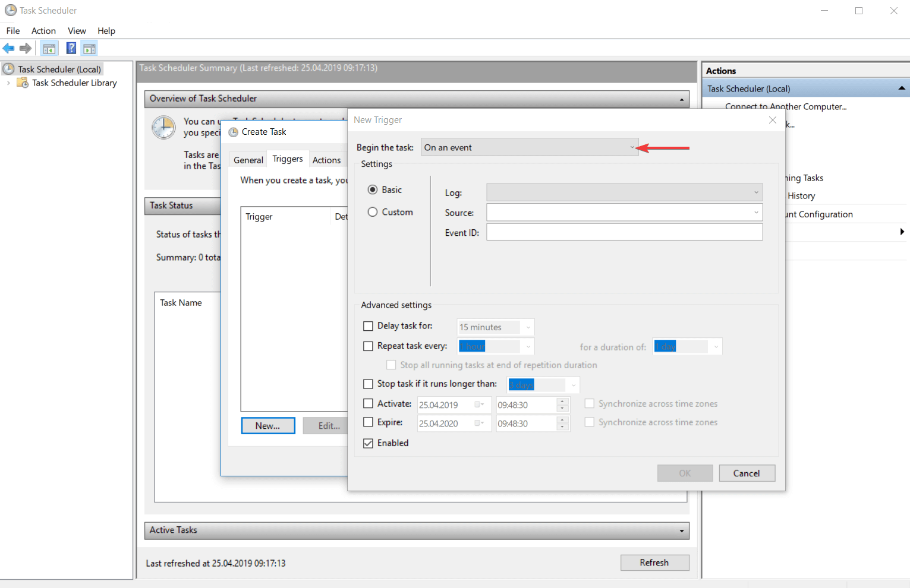The height and width of the screenshot is (588, 910).
Task: Click the Activate time field
Action: [x=526, y=405]
